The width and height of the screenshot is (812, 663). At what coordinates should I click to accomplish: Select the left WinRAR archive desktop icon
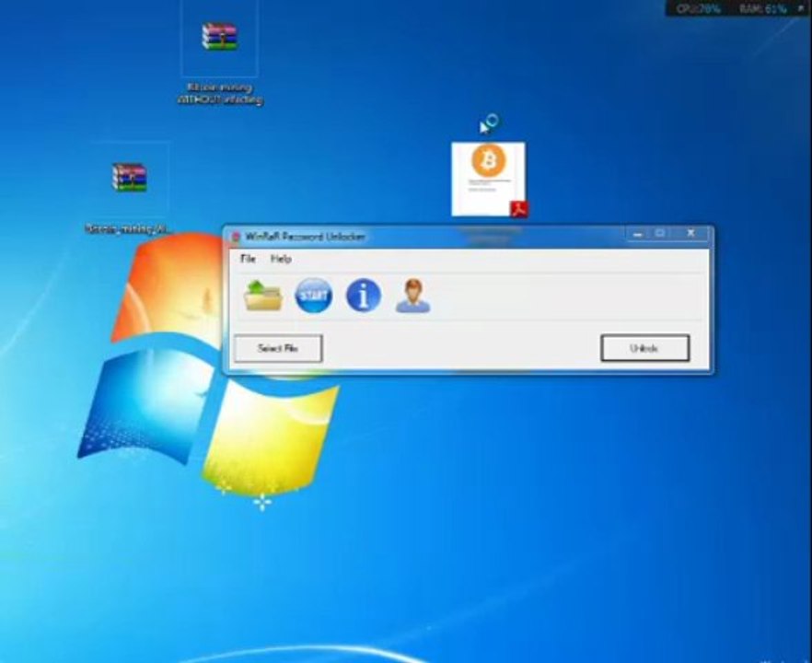pyautogui.click(x=130, y=178)
